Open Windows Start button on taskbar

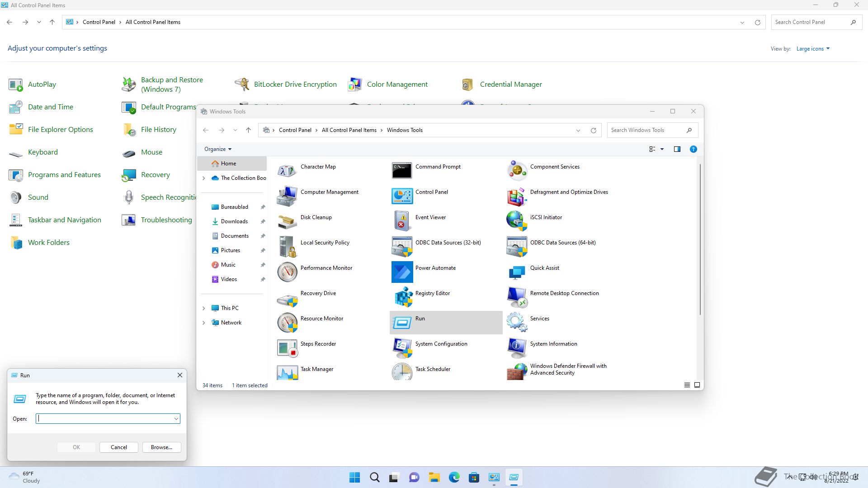pyautogui.click(x=355, y=478)
